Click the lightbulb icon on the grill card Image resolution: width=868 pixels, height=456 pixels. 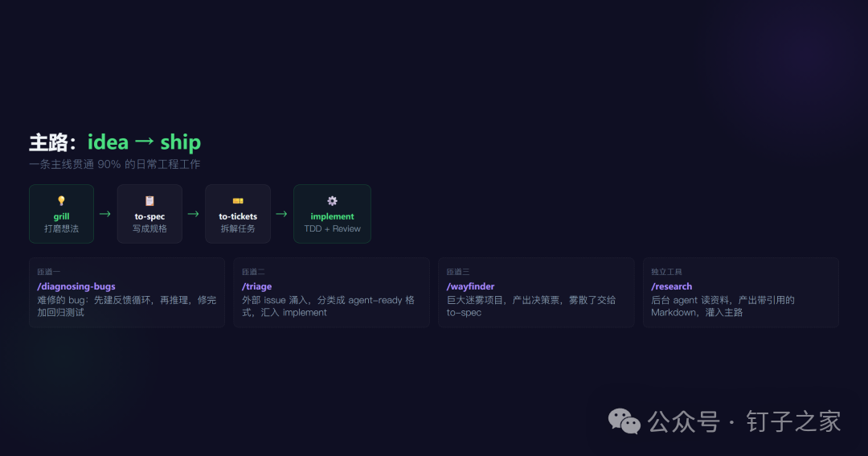coord(61,200)
